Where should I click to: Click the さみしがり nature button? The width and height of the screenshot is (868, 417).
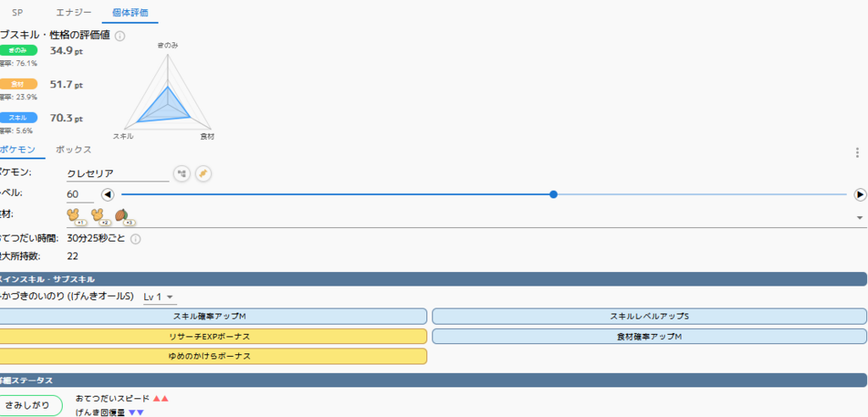(31, 405)
